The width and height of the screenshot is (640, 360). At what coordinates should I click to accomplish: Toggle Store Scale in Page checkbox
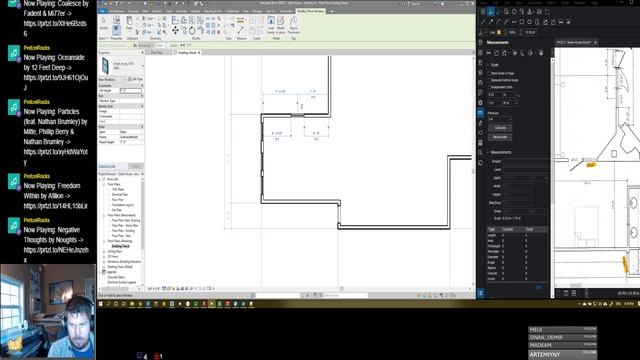pos(489,73)
